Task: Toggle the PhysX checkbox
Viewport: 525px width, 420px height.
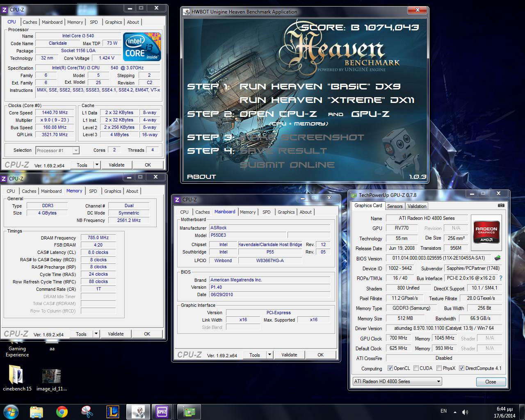Action: point(439,368)
